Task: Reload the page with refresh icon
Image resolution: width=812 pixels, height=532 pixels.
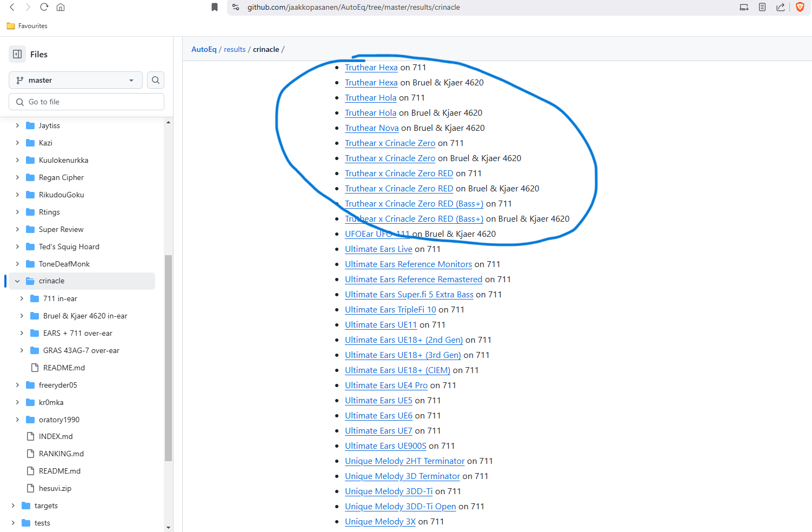Action: click(x=44, y=7)
